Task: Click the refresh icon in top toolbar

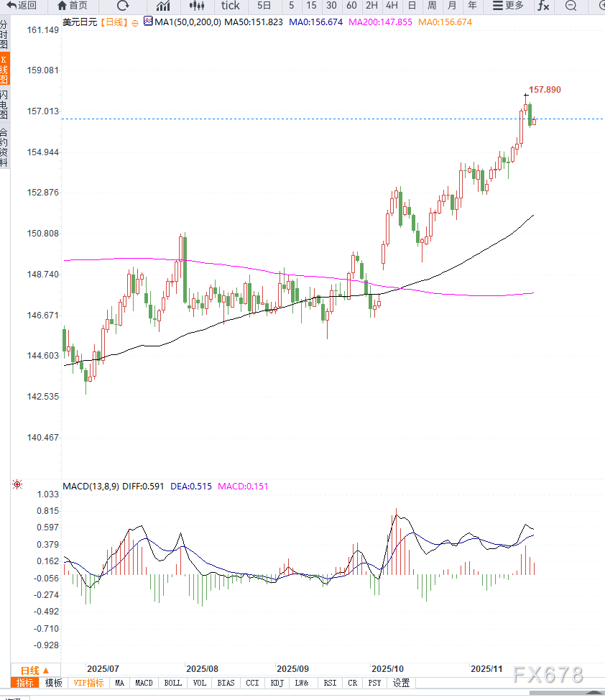Action: pos(123,6)
